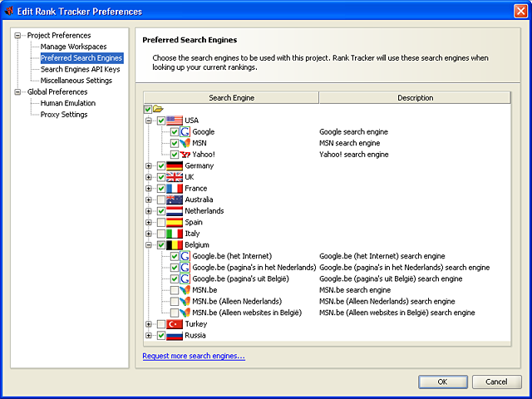Image resolution: width=532 pixels, height=399 pixels.
Task: Click the Netherlands flag icon
Action: pyautogui.click(x=175, y=211)
